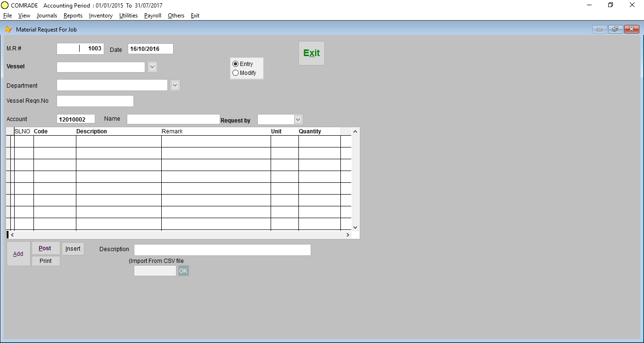Open the Inventory menu
644x343 pixels.
click(100, 16)
